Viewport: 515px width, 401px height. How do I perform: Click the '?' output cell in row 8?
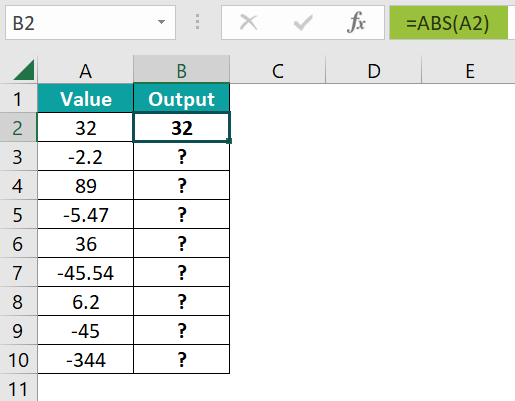182,302
